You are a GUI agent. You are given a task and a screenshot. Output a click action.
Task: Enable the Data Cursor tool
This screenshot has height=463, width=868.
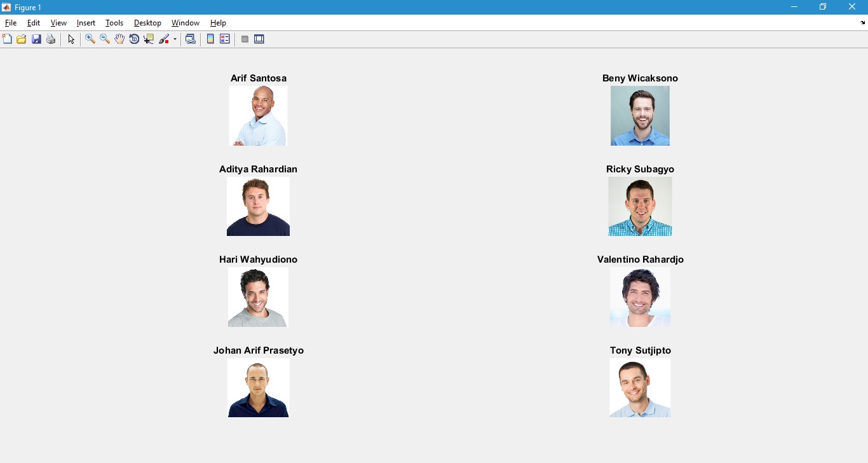[149, 39]
